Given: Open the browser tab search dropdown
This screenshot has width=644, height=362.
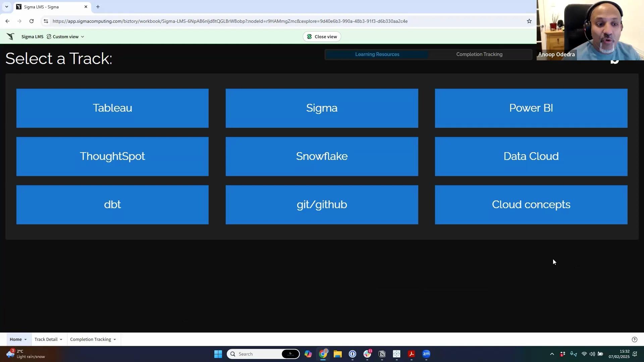Looking at the screenshot, I should (x=7, y=7).
